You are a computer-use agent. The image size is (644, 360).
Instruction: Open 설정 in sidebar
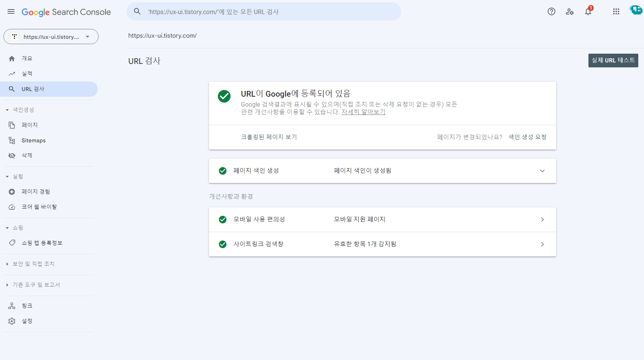click(49, 321)
